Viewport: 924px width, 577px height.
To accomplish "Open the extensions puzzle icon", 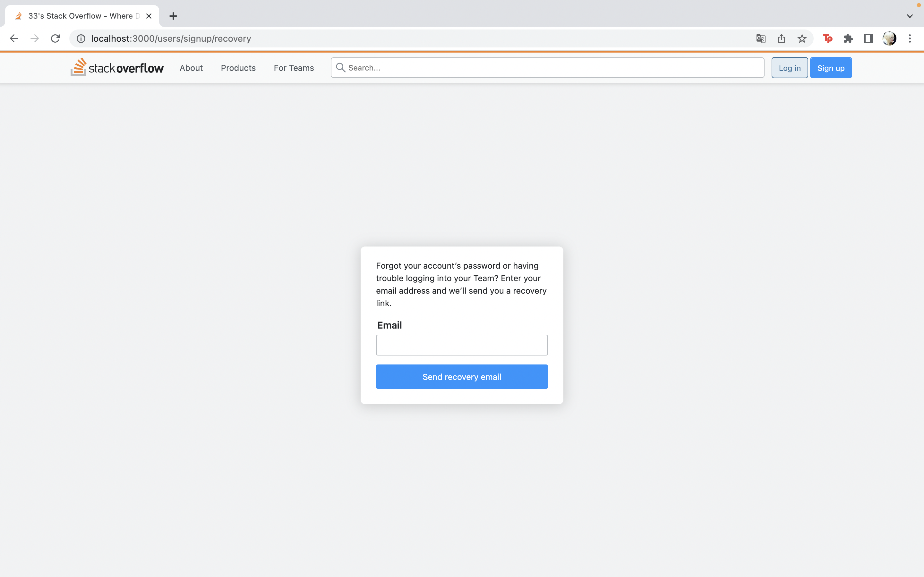I will pyautogui.click(x=848, y=38).
